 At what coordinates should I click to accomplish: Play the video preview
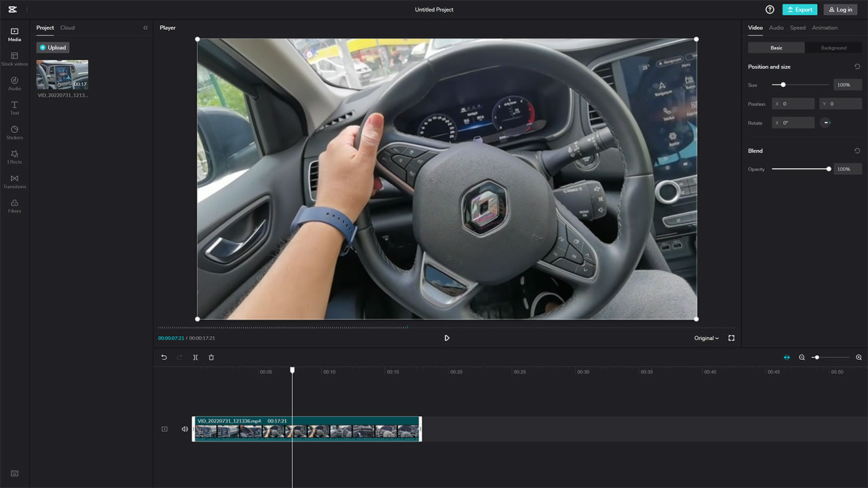tap(447, 338)
